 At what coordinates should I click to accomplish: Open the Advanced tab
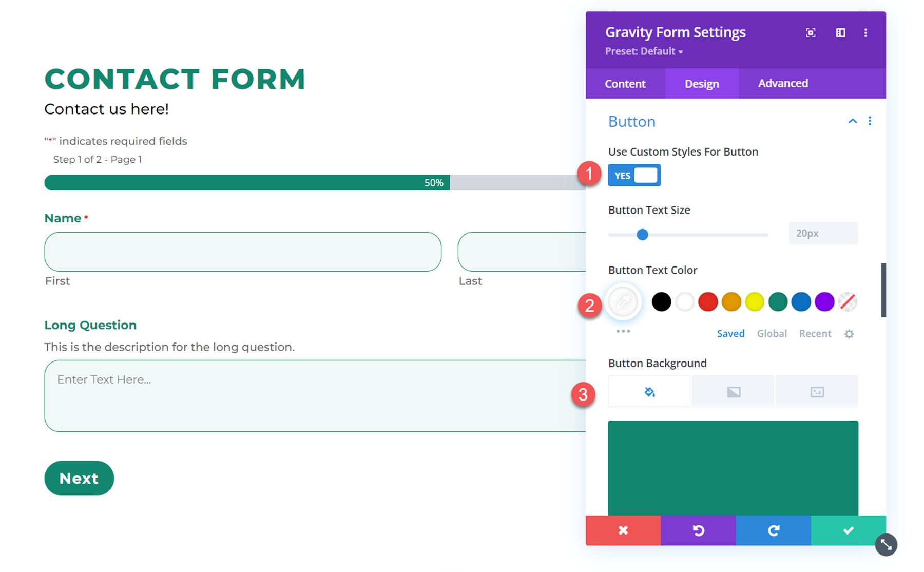pos(782,83)
